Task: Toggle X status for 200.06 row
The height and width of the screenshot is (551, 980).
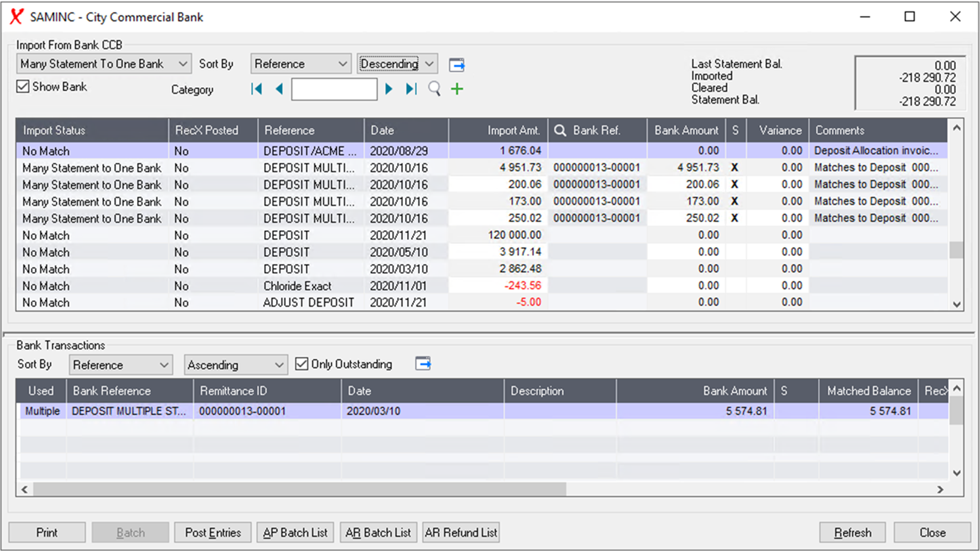Action: click(x=734, y=185)
